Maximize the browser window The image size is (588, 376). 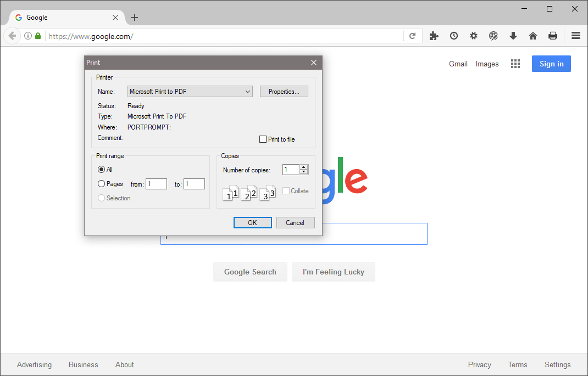click(550, 9)
